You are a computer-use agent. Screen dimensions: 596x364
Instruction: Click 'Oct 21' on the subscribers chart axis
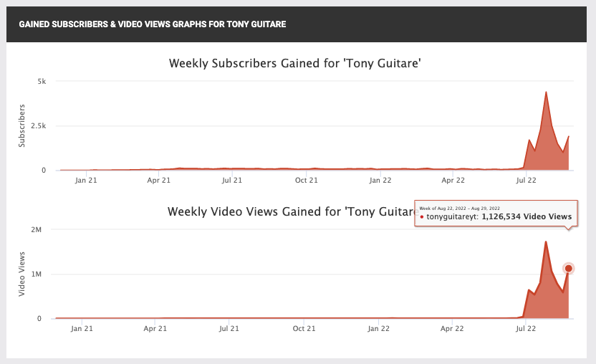[x=307, y=181]
